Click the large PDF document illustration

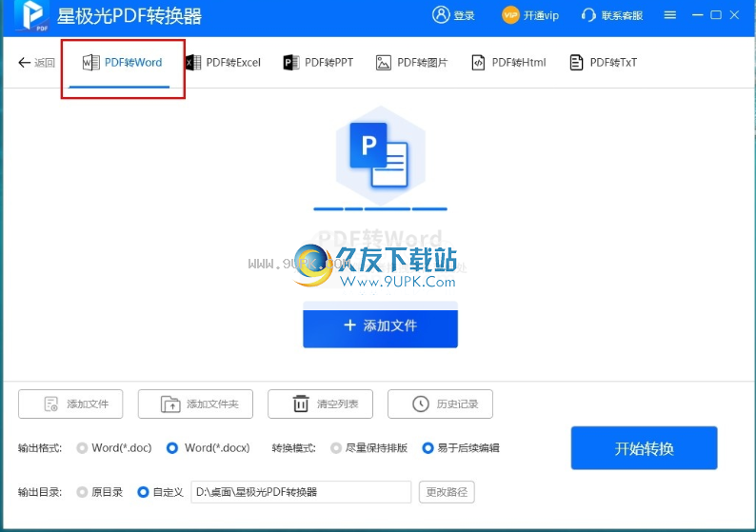click(381, 155)
